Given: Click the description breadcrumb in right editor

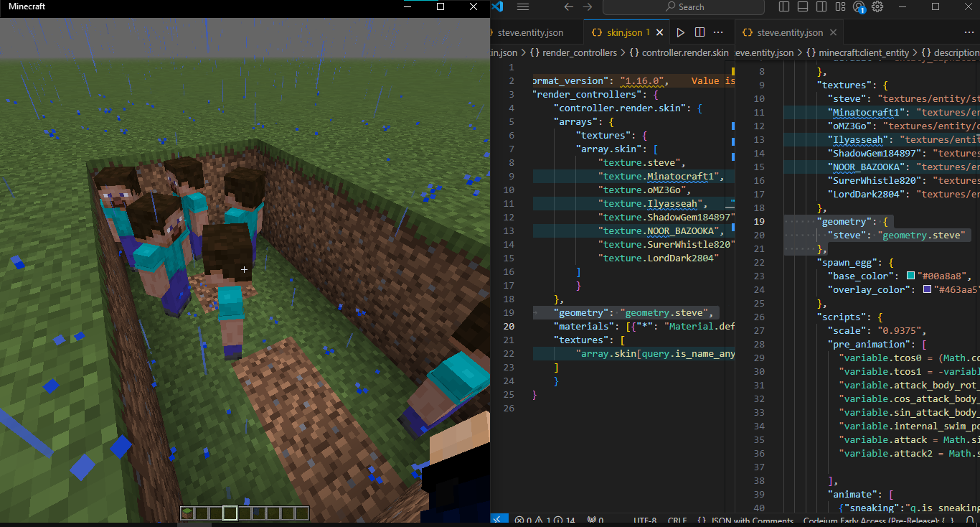Looking at the screenshot, I should 950,52.
